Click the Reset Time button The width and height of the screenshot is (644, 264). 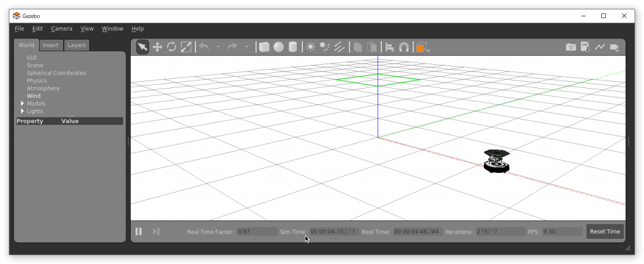pos(605,231)
